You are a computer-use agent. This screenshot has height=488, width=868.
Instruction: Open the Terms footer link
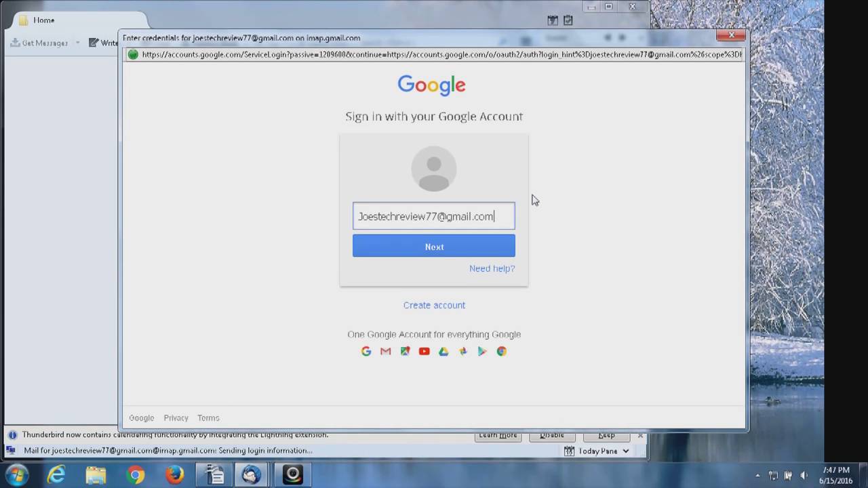(x=208, y=418)
